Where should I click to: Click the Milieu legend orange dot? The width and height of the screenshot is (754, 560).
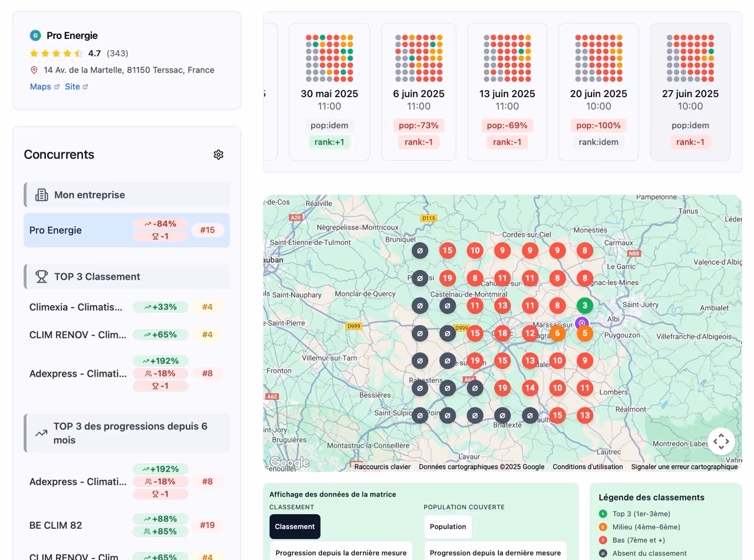(x=603, y=527)
